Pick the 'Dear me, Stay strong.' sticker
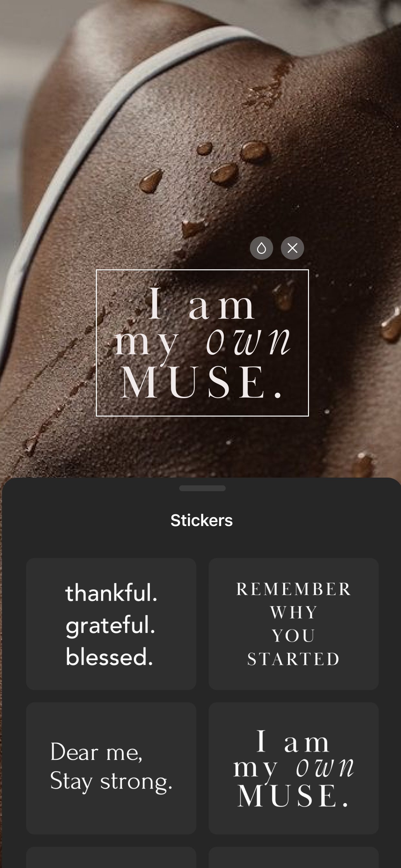Viewport: 401px width, 868px height. tap(111, 768)
